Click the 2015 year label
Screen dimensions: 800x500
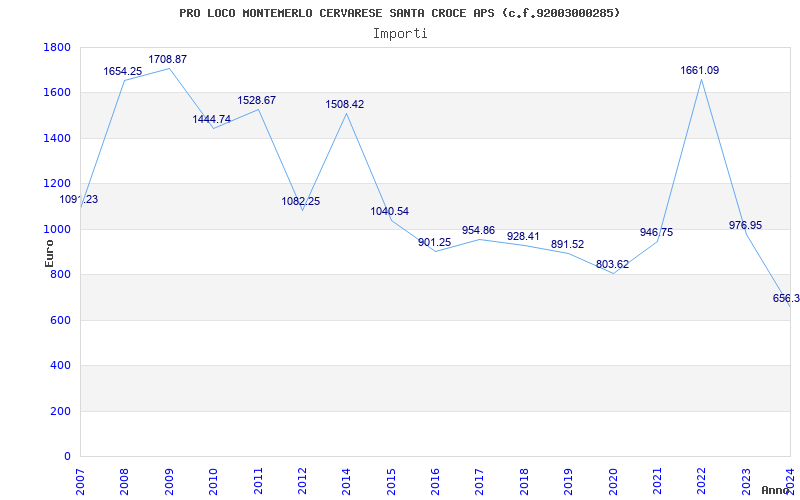point(391,481)
